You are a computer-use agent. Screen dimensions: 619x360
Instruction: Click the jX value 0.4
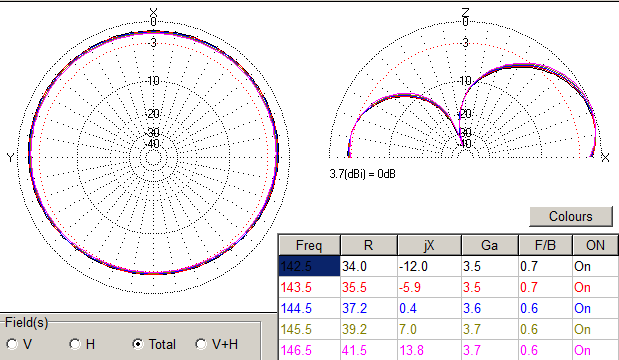429,308
